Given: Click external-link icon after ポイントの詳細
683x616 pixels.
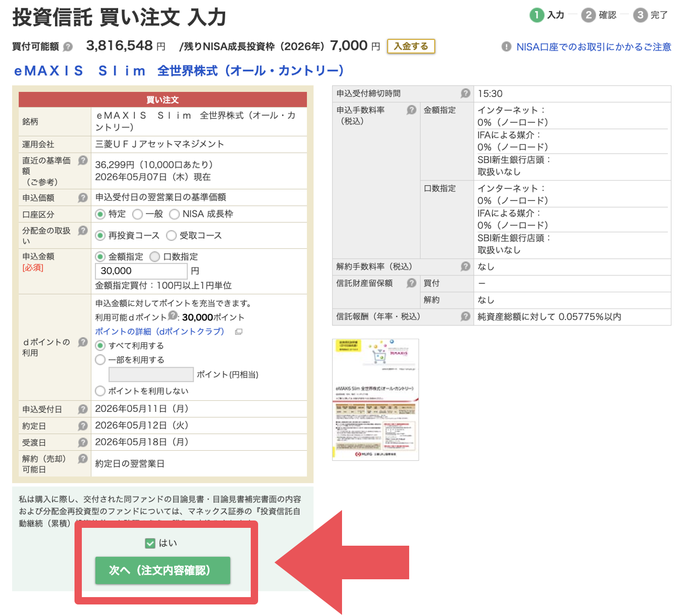Looking at the screenshot, I should coord(239,332).
